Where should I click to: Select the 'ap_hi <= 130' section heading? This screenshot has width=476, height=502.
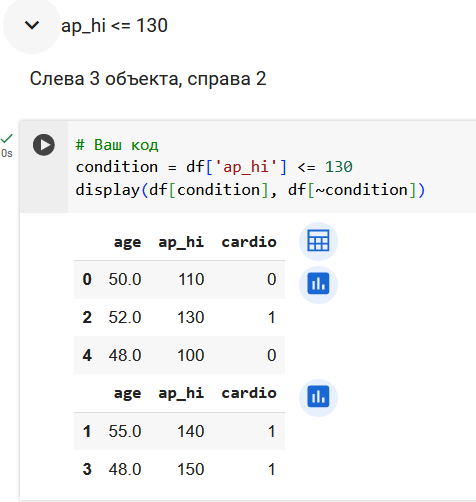[114, 26]
